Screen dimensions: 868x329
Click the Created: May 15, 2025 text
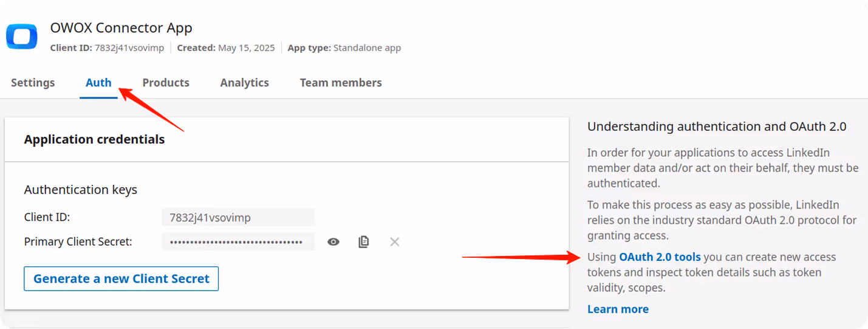[226, 47]
